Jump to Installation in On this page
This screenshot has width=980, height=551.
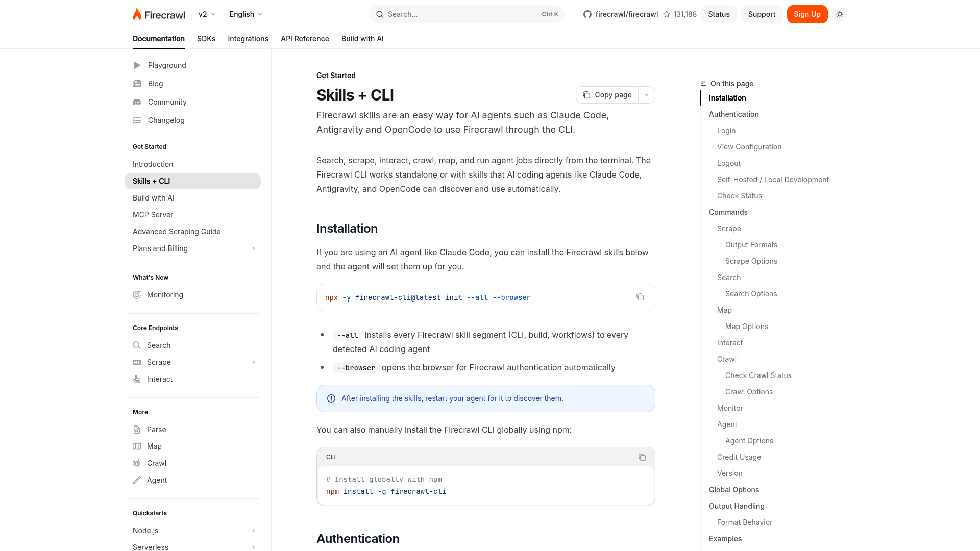click(727, 98)
